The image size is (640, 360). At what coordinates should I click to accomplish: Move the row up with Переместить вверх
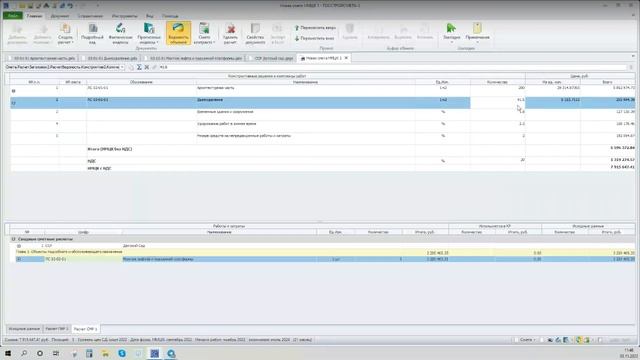coord(315,28)
